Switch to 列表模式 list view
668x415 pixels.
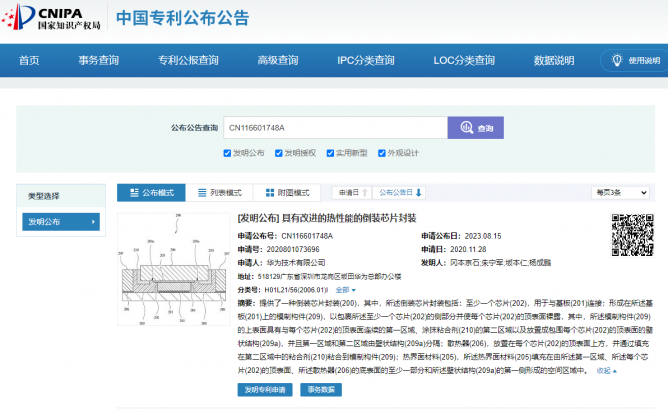(218, 192)
